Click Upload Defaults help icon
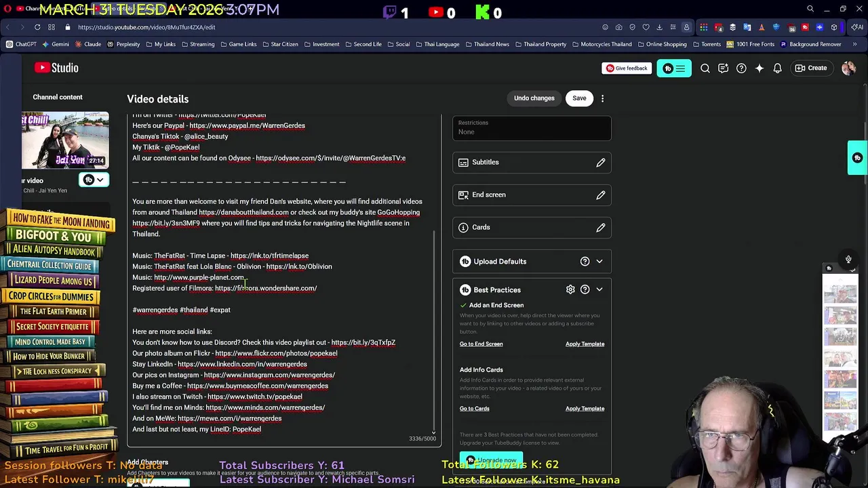 coord(585,262)
